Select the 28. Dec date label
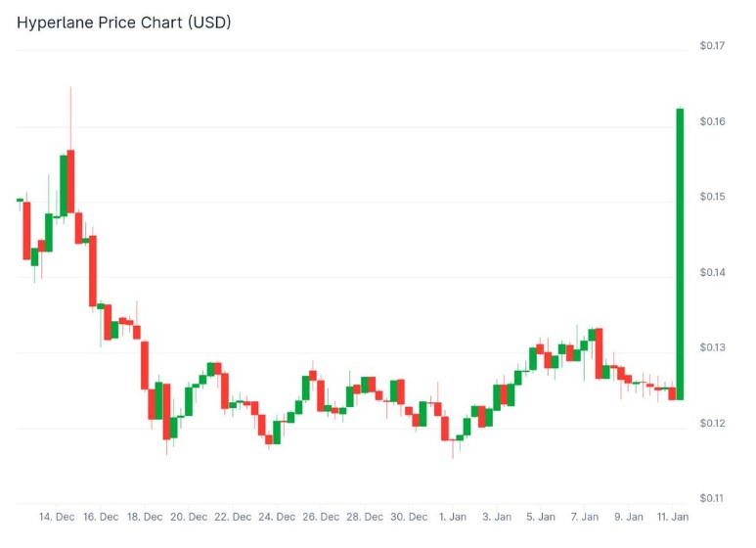This screenshot has height=548, width=756. point(365,517)
